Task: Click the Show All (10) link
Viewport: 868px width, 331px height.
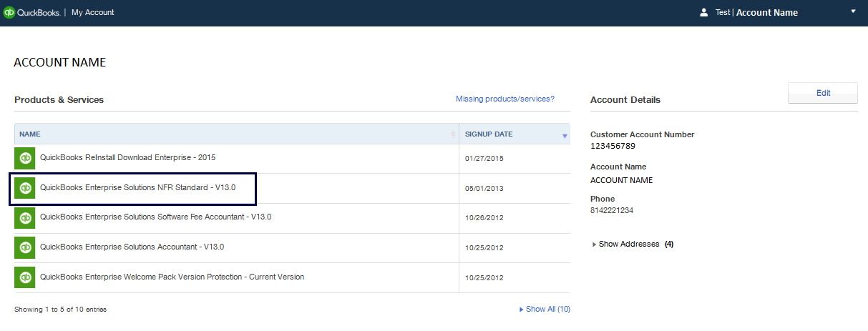Action: tap(545, 309)
